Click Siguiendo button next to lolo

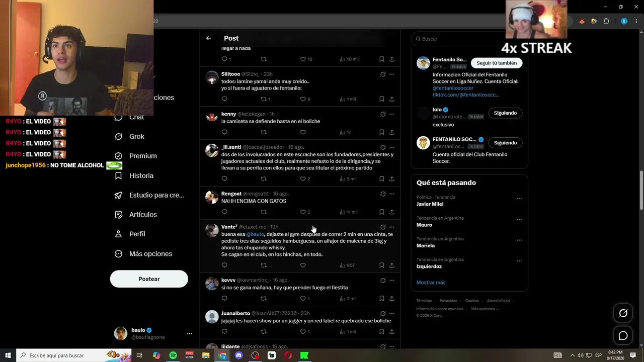click(505, 113)
